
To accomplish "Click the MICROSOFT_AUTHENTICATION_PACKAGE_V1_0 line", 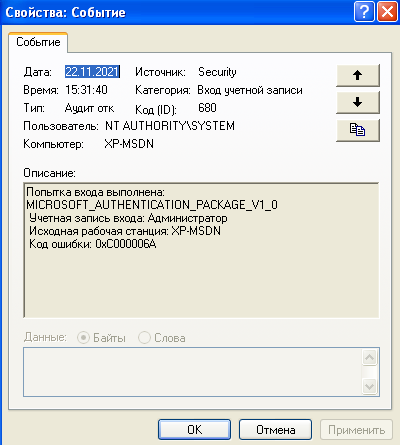I will pos(152,205).
